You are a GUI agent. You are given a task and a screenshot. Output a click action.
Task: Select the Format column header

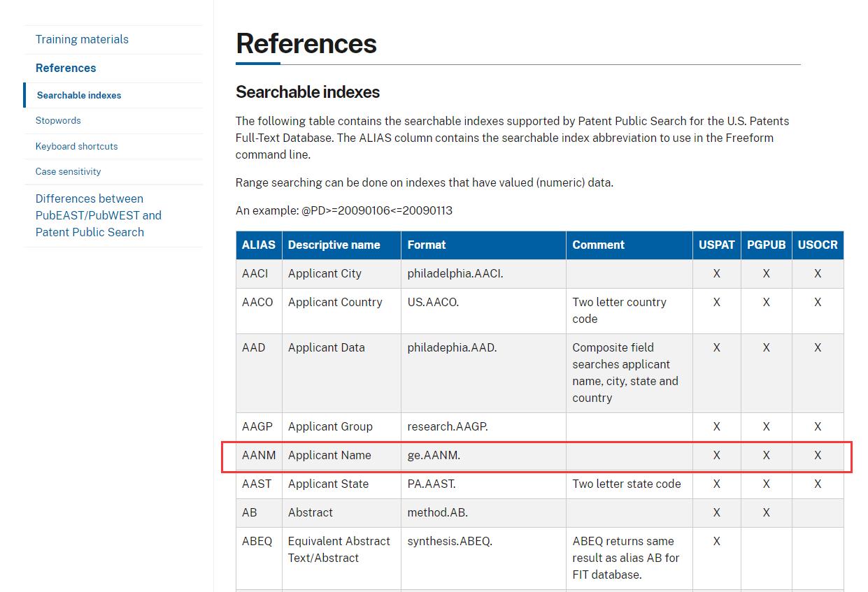[427, 245]
